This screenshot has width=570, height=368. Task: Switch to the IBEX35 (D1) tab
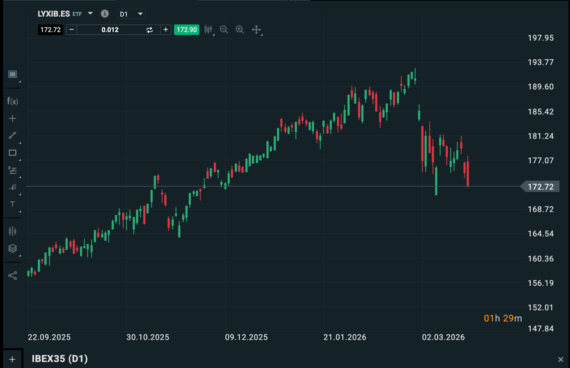pyautogui.click(x=60, y=359)
